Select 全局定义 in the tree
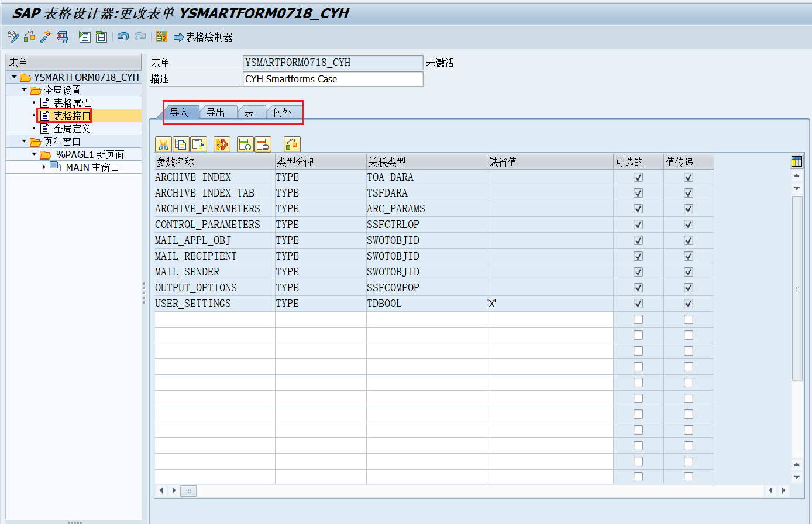Image resolution: width=812 pixels, height=524 pixels. coord(72,129)
